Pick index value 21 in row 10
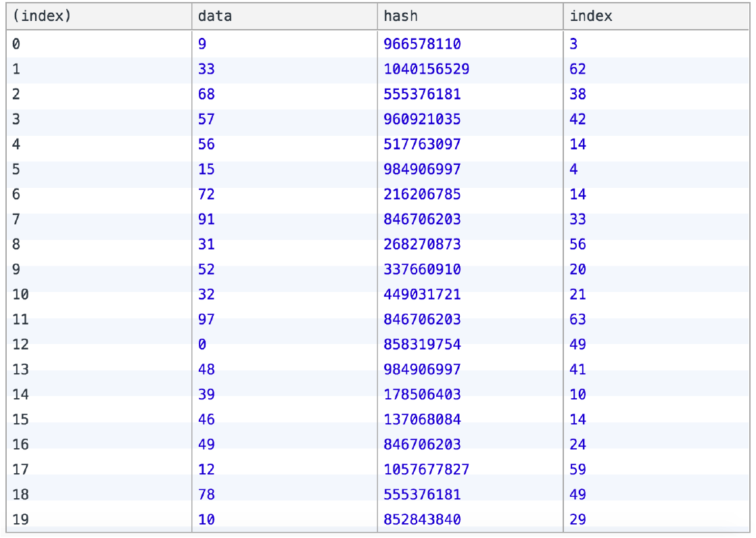 pos(578,295)
